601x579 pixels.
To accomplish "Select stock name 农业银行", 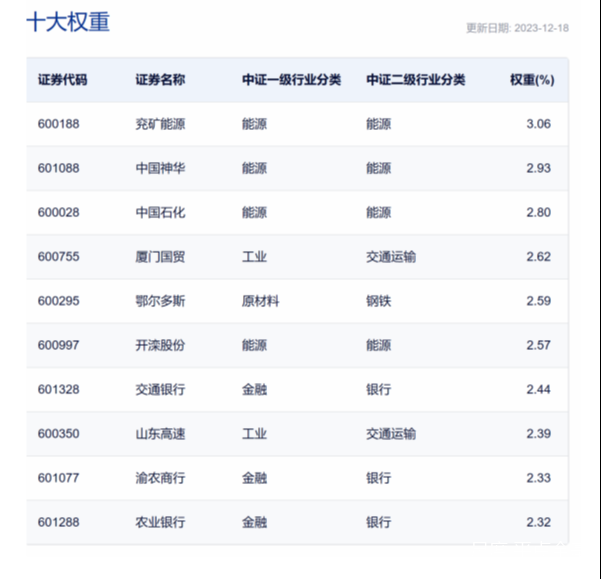I will [160, 522].
